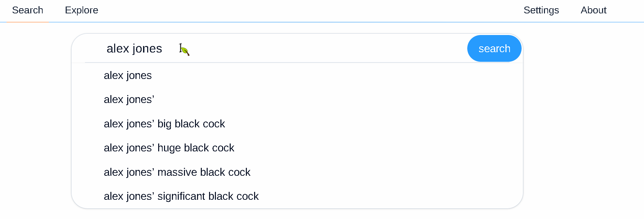Click the Explore navigation item
Screen dimensions: 644x219
pos(81,10)
